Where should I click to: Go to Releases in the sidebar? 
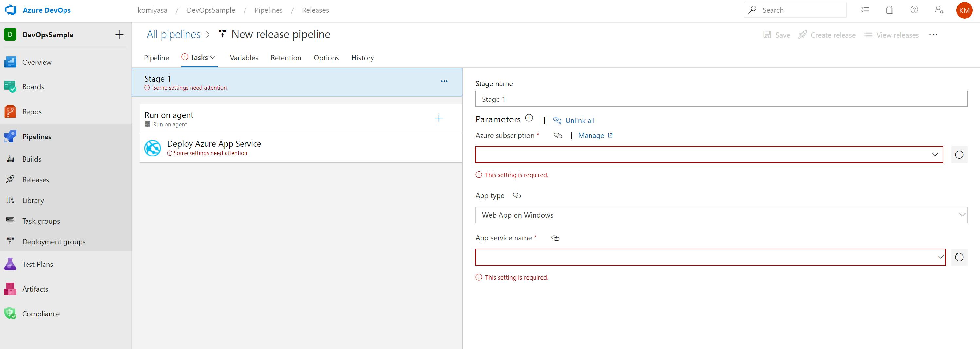coord(36,180)
